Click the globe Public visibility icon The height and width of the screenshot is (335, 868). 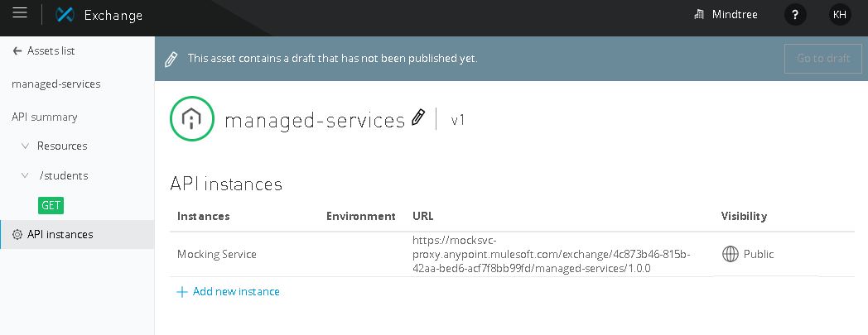(731, 255)
